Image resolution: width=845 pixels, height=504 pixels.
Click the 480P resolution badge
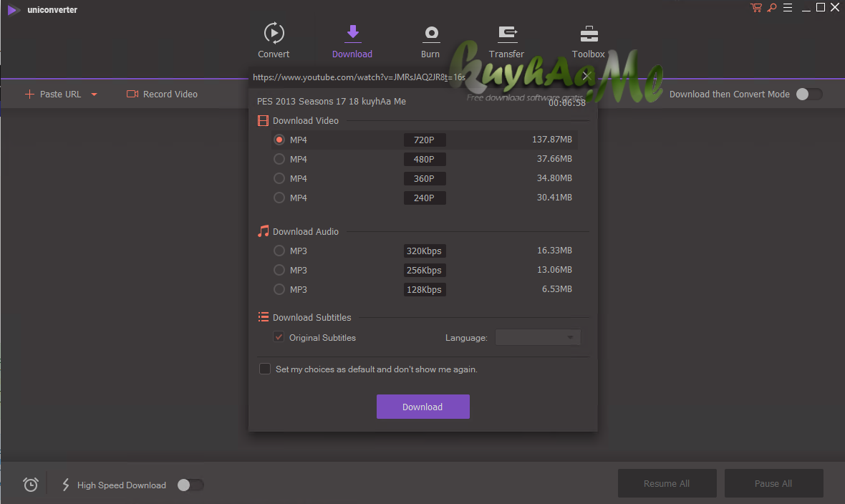click(x=425, y=159)
